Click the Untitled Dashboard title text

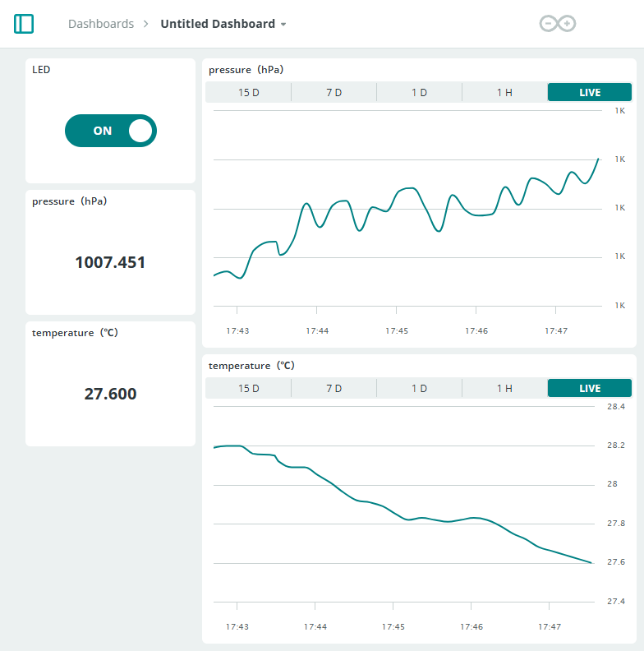pyautogui.click(x=218, y=24)
